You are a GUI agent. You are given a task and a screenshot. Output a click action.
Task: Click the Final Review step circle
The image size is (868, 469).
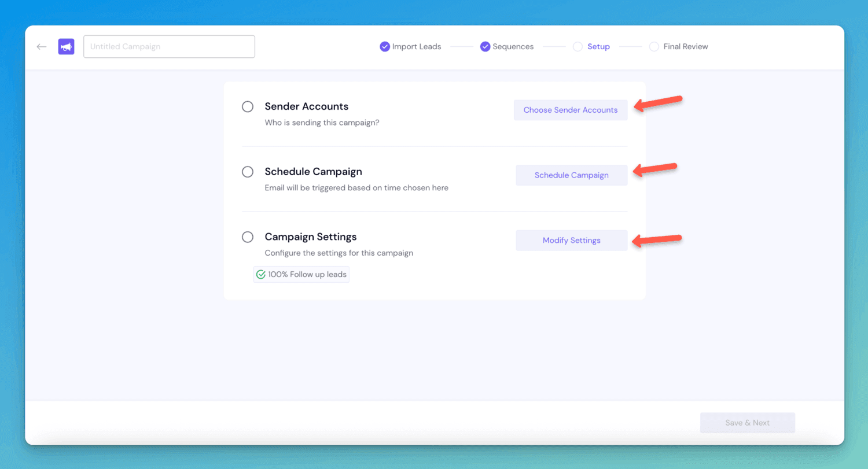point(654,46)
